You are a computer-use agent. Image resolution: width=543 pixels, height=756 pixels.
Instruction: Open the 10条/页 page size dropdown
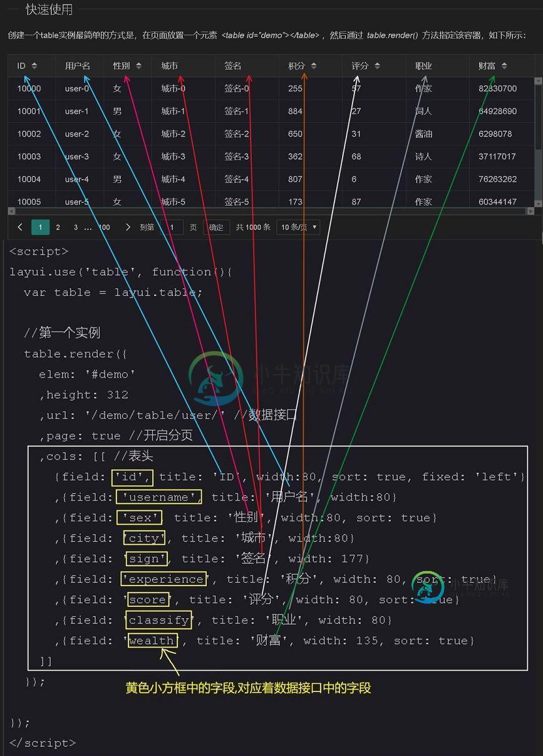click(299, 227)
